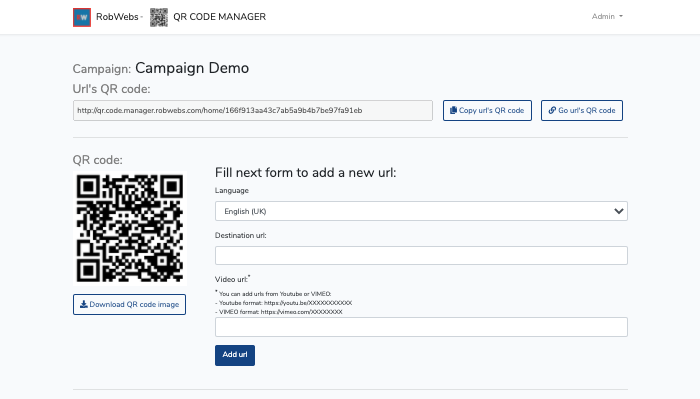700x399 pixels.
Task: Click the Add url button
Action: pos(235,355)
